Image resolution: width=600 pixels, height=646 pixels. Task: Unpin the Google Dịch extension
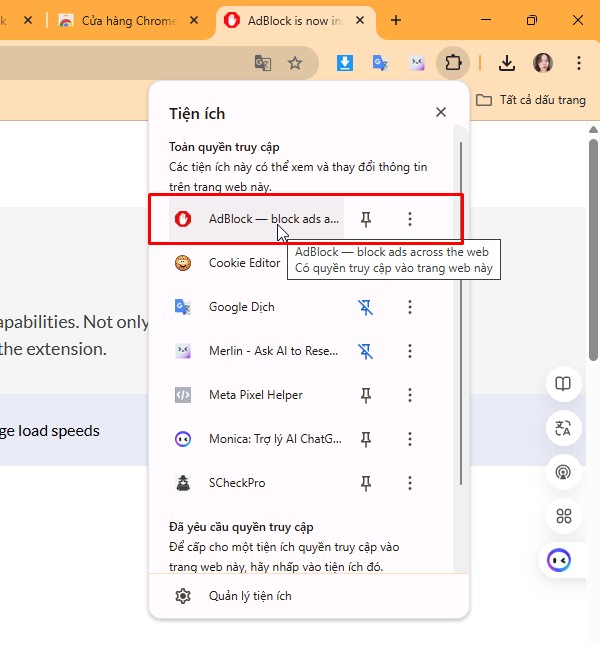point(366,307)
